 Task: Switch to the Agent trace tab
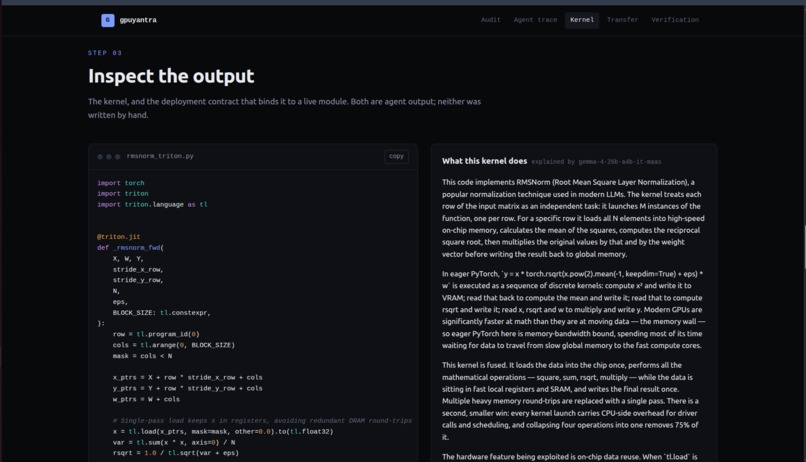535,20
